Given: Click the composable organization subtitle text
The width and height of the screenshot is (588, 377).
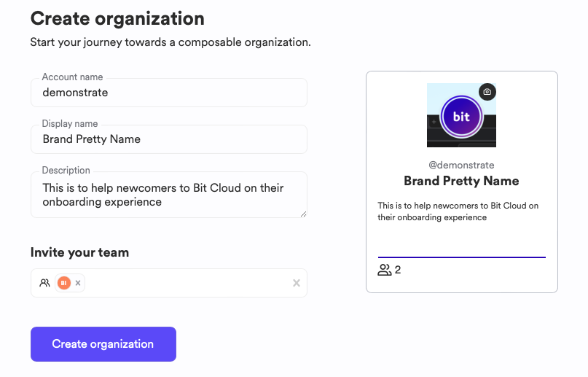Looking at the screenshot, I should coord(170,42).
